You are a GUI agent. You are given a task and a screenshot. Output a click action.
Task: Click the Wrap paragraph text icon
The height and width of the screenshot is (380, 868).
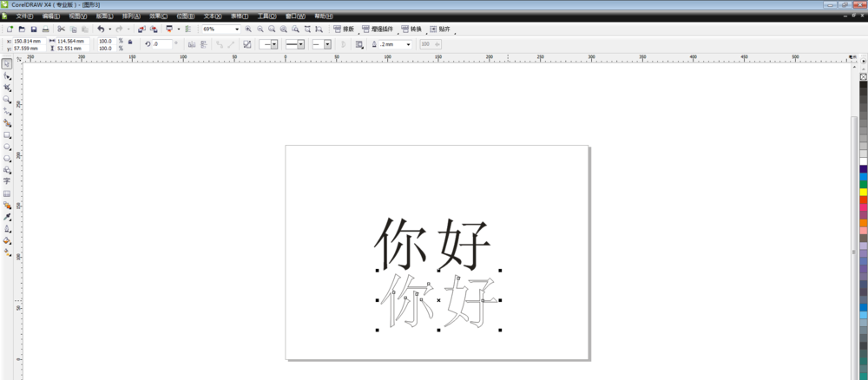pos(359,44)
